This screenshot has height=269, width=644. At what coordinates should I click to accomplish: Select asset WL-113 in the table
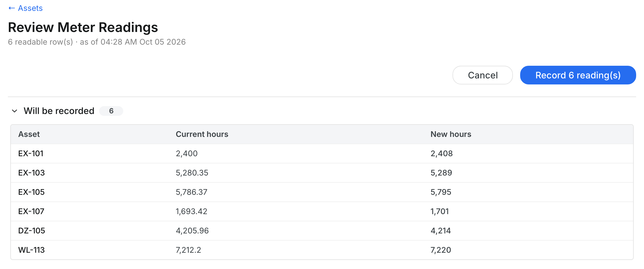point(31,250)
